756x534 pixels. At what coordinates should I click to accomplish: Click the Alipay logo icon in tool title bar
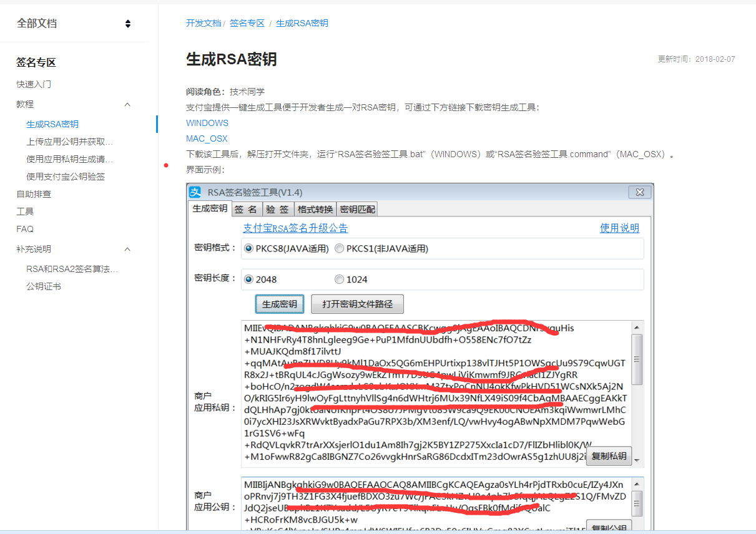196,192
